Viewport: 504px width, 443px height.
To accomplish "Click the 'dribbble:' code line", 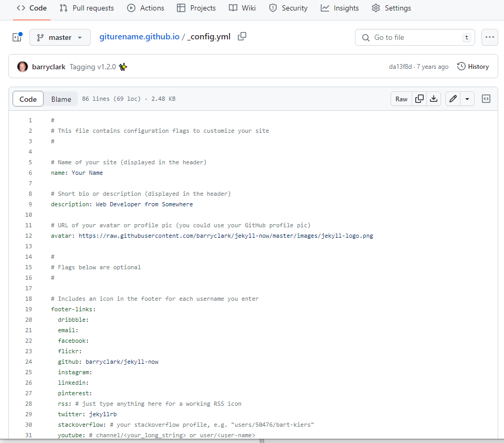I will [73, 320].
